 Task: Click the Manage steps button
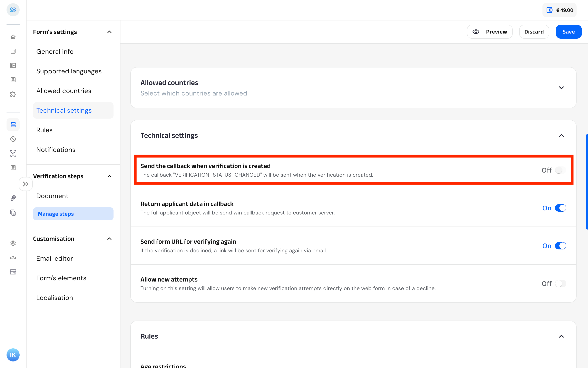pos(73,214)
